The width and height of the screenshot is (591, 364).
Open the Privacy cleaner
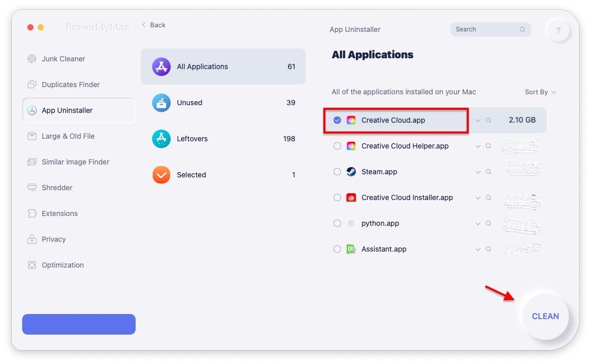pyautogui.click(x=54, y=239)
